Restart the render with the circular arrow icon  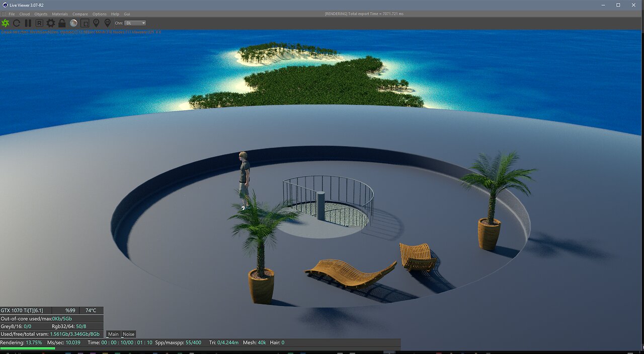17,23
